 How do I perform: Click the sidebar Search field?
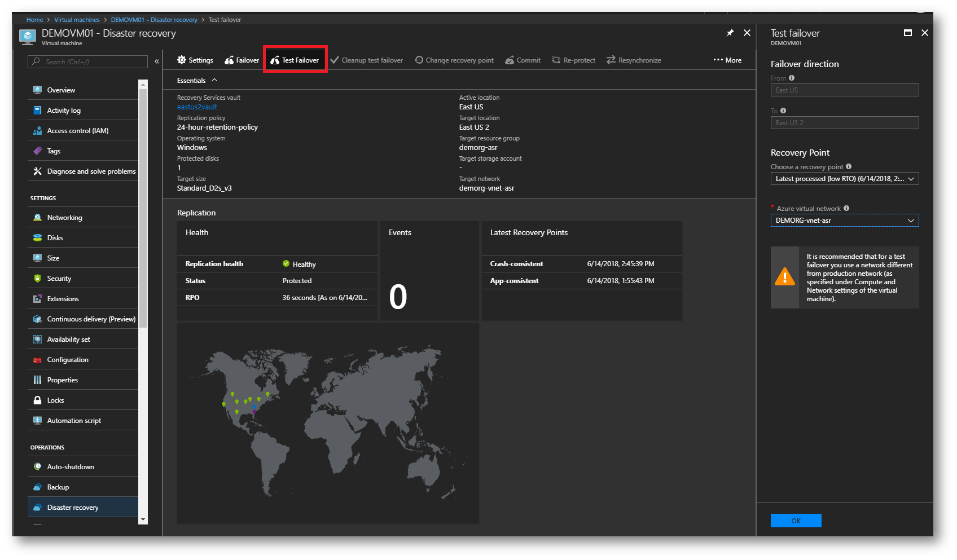tap(87, 61)
